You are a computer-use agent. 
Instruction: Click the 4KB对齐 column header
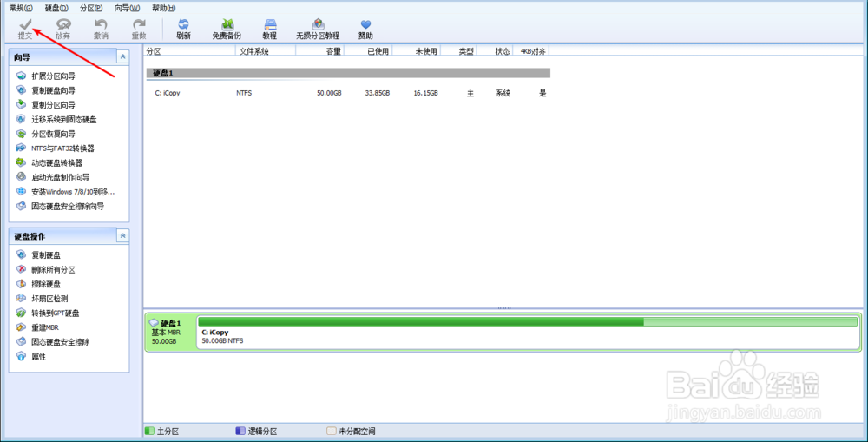point(531,51)
